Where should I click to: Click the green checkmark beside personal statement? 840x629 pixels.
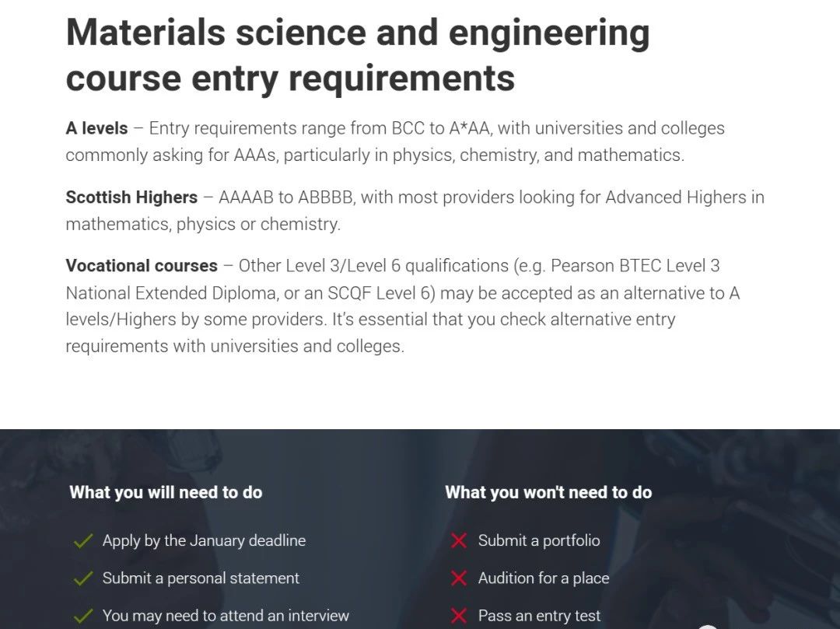(x=82, y=578)
